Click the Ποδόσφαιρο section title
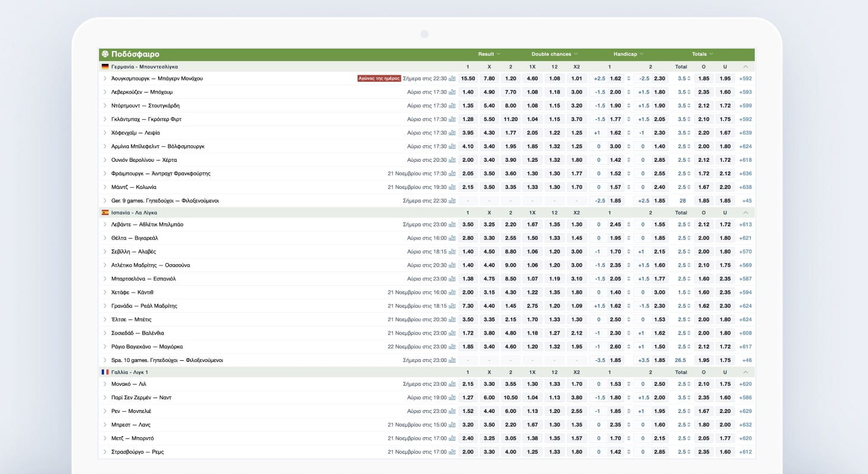The height and width of the screenshot is (474, 868). pos(135,54)
